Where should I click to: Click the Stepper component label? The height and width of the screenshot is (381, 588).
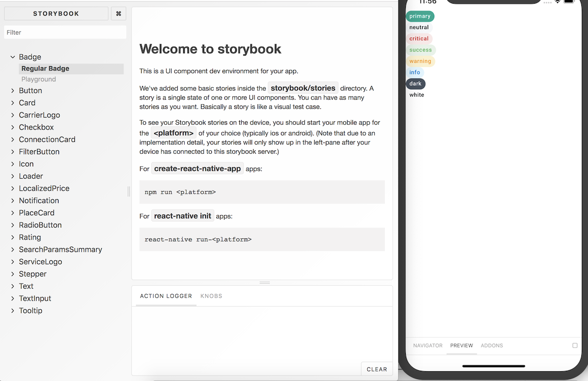tap(33, 274)
